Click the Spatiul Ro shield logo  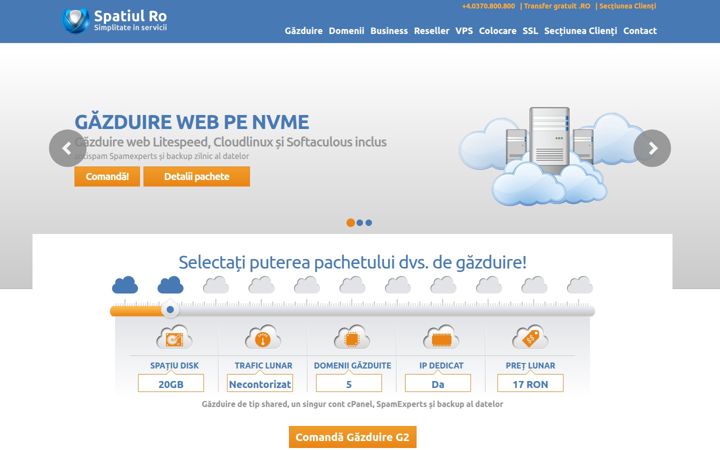pos(76,21)
